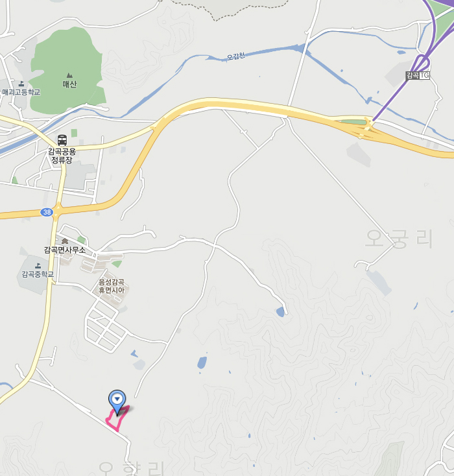Click the 매괴고등학교 school icon

[21, 84]
